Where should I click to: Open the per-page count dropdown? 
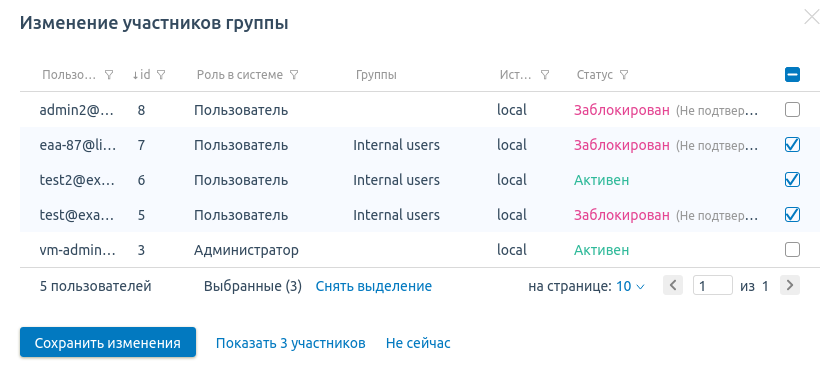630,286
